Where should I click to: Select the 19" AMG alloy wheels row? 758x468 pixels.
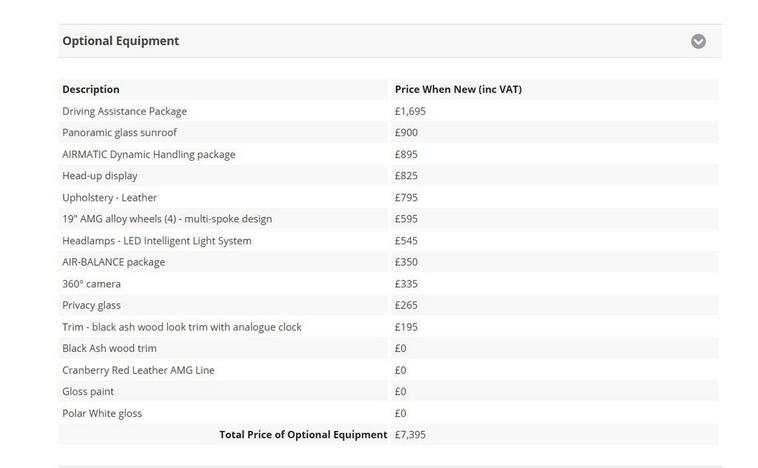[x=167, y=219]
